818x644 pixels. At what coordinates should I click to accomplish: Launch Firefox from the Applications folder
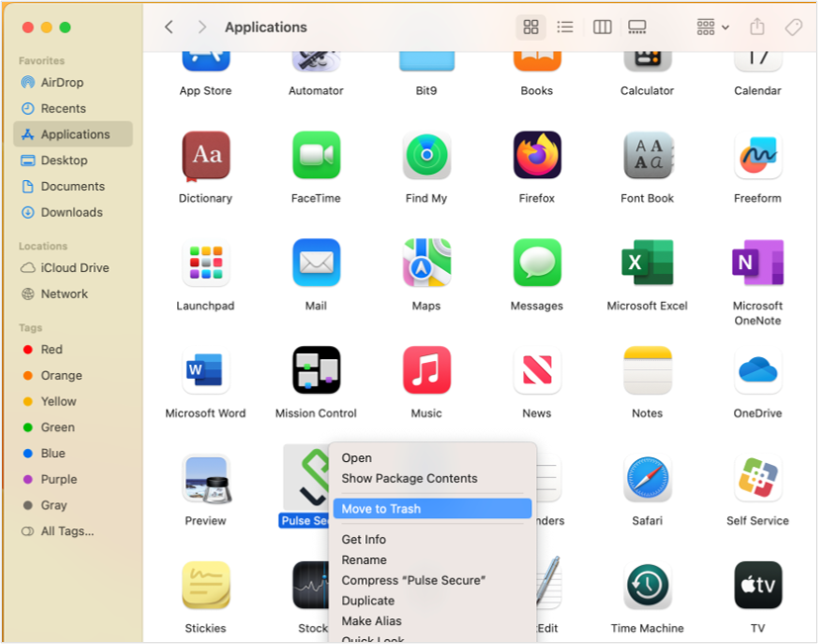[536, 155]
